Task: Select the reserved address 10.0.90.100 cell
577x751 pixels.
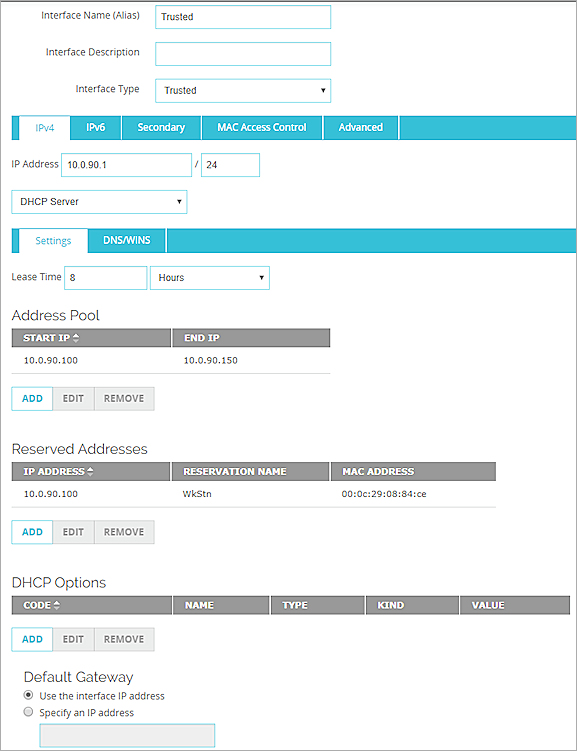Action: coord(51,494)
